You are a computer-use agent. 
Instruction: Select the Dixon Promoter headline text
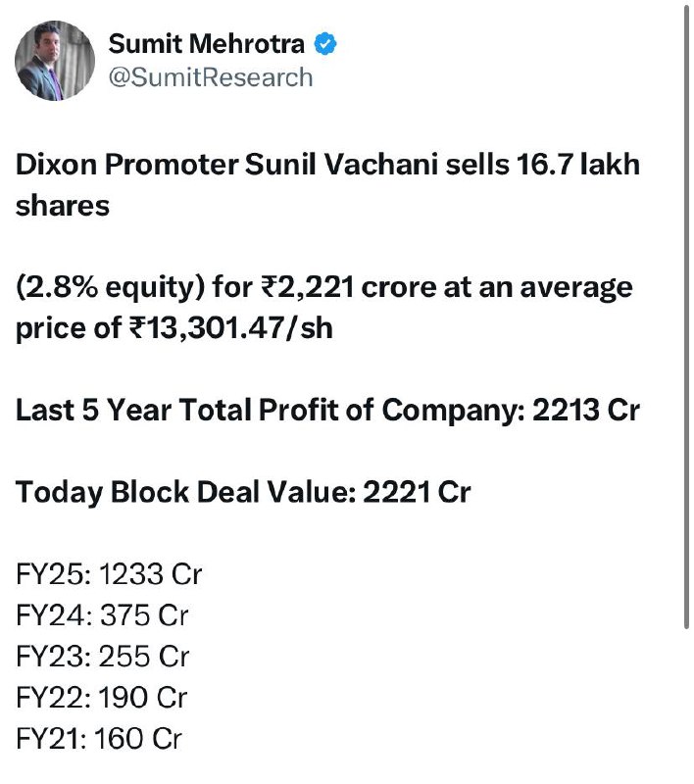point(327,184)
